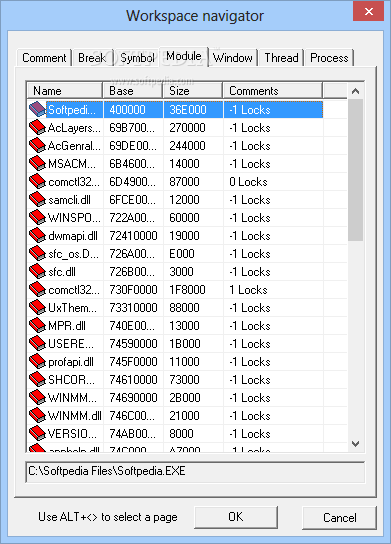Sort modules by the Name column header
391x544 pixels.
pyautogui.click(x=65, y=91)
